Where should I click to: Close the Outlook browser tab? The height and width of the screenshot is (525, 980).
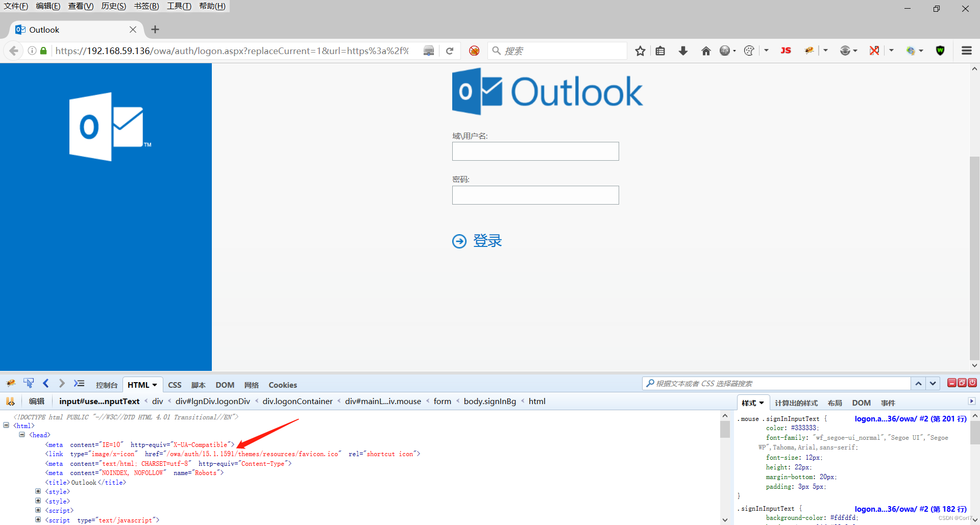tap(133, 30)
